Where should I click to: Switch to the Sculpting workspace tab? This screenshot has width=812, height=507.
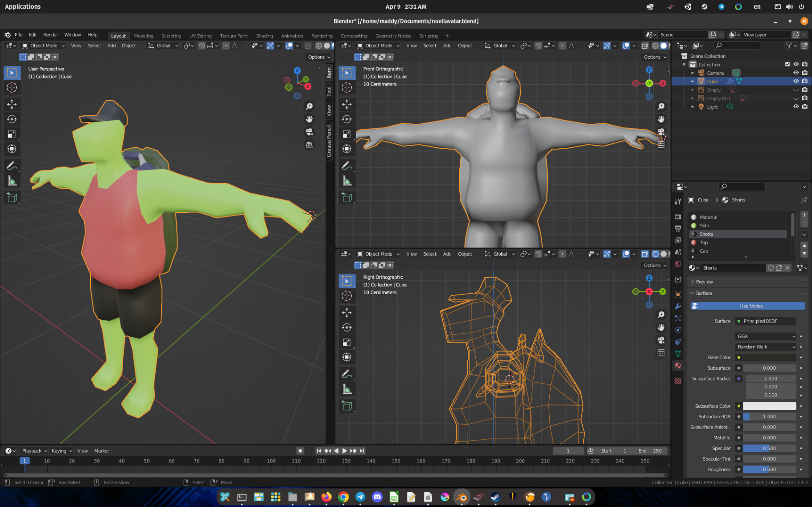[171, 36]
